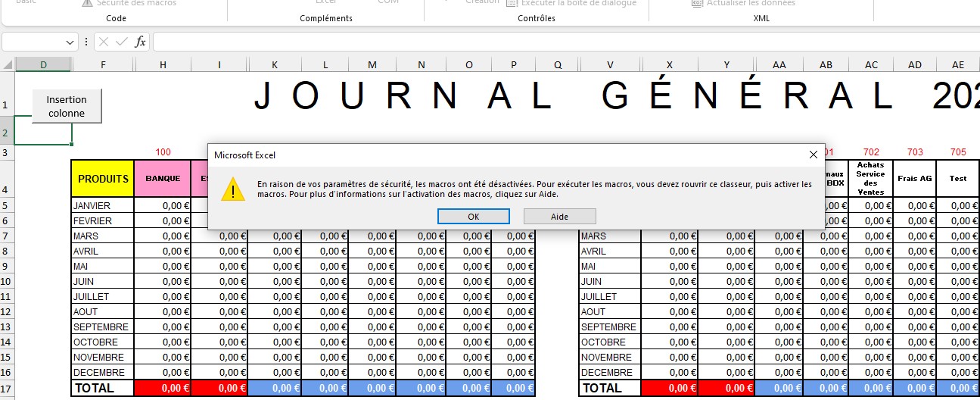This screenshot has width=980, height=400.
Task: Click the yellow warning triangle icon
Action: point(232,189)
